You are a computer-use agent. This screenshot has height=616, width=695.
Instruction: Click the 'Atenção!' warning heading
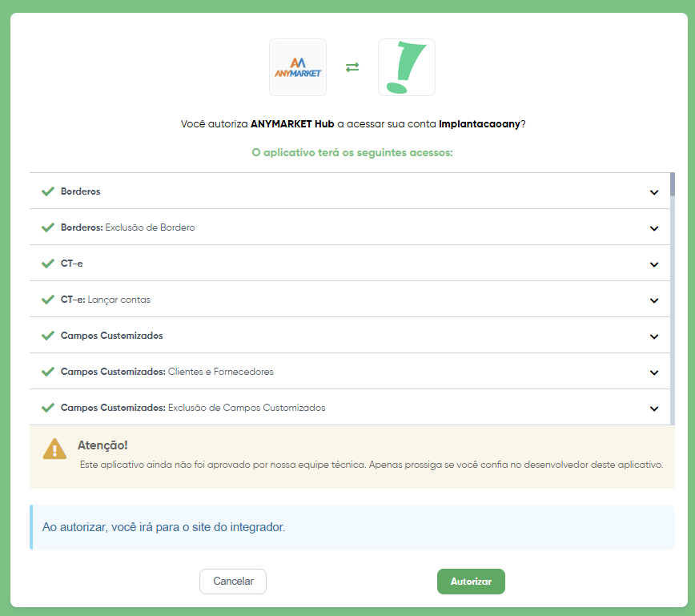coord(102,445)
